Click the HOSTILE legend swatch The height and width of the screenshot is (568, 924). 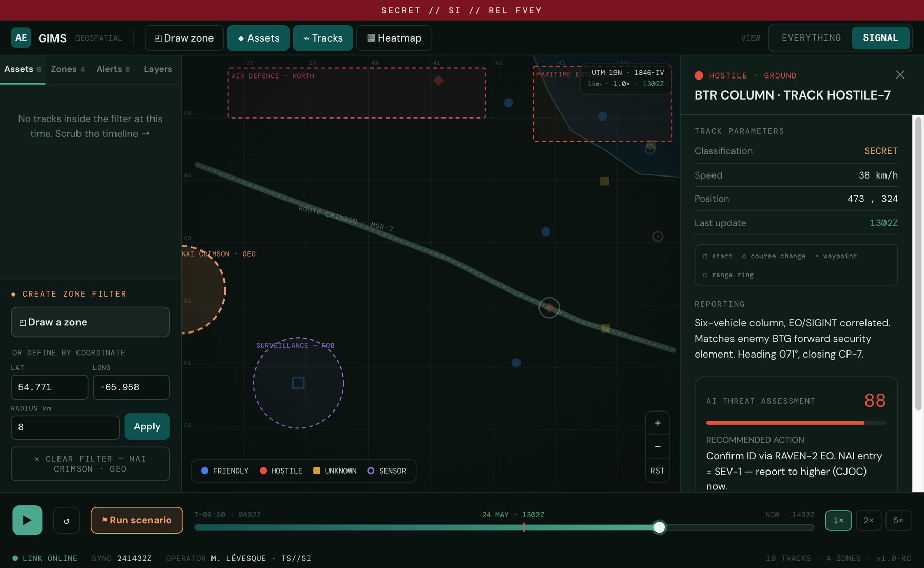(x=263, y=471)
